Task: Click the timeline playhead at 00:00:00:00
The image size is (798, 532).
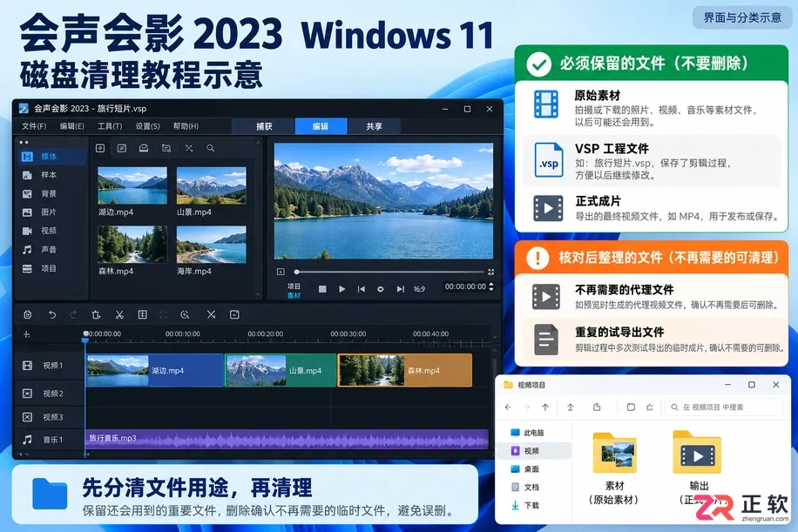Action: [x=85, y=336]
